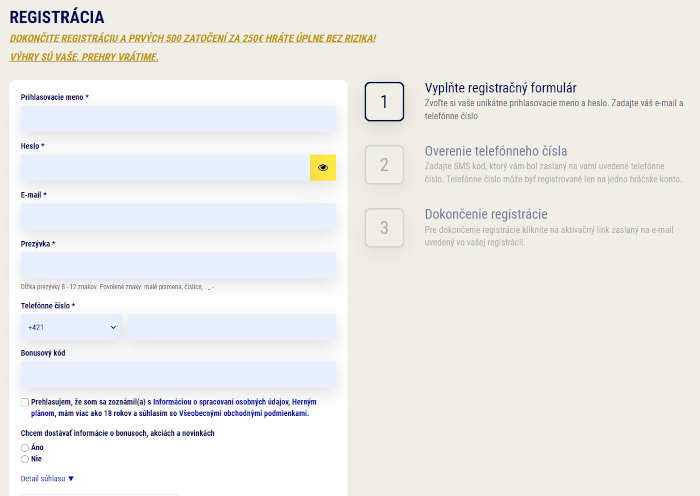Viewport: 700px width, 496px height.
Task: Select the 'Nie' radio button
Action: tap(25, 459)
